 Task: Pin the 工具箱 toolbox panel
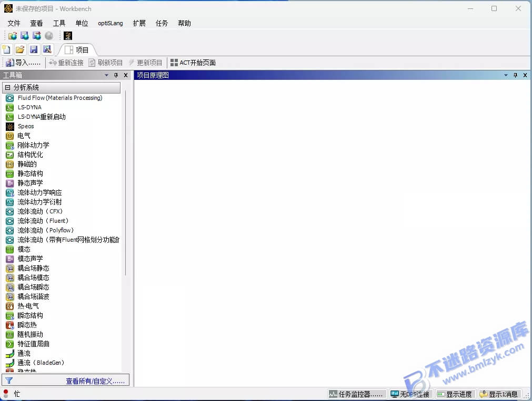click(x=116, y=75)
